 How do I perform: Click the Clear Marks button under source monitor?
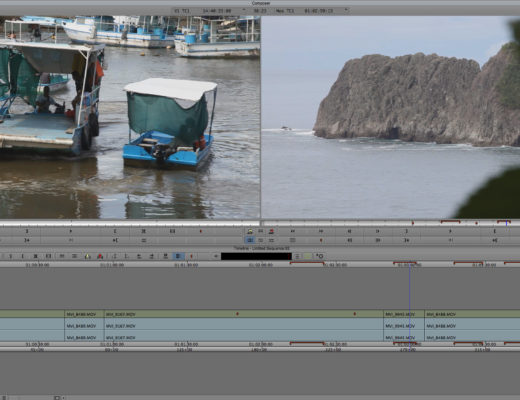click(x=172, y=231)
